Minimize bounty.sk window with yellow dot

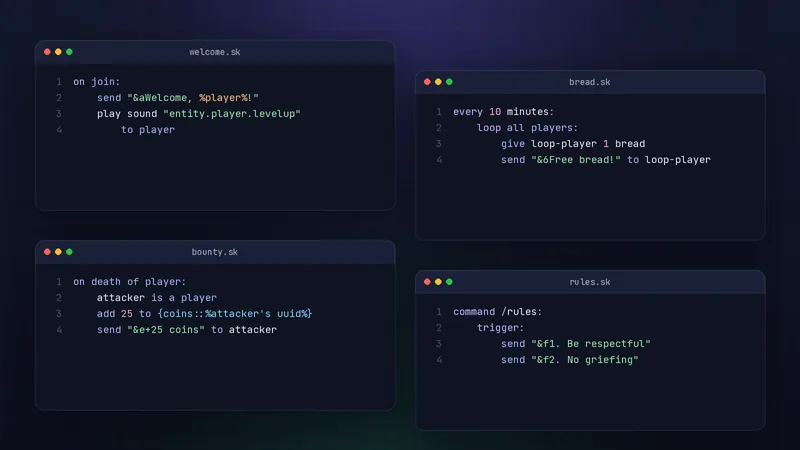coord(58,252)
